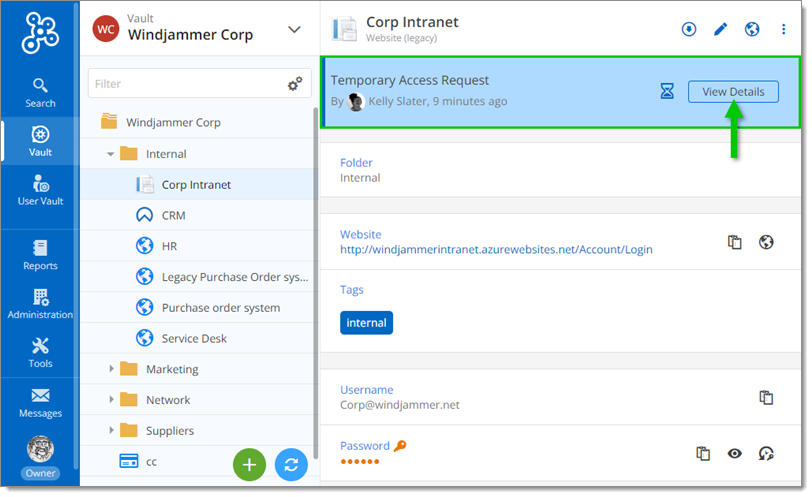Image resolution: width=812 pixels, height=497 pixels.
Task: Open the three-dot more options menu
Action: 783,29
